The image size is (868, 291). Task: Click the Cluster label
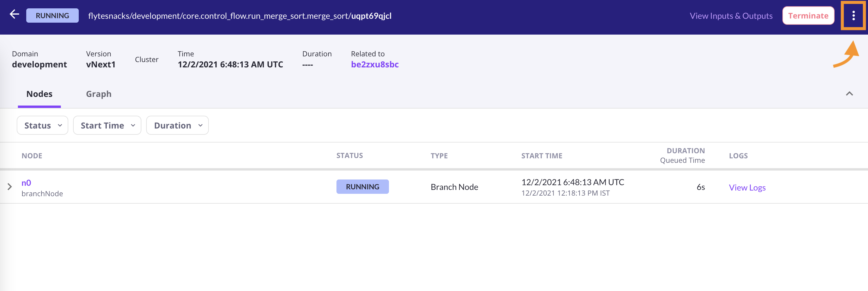coord(146,59)
